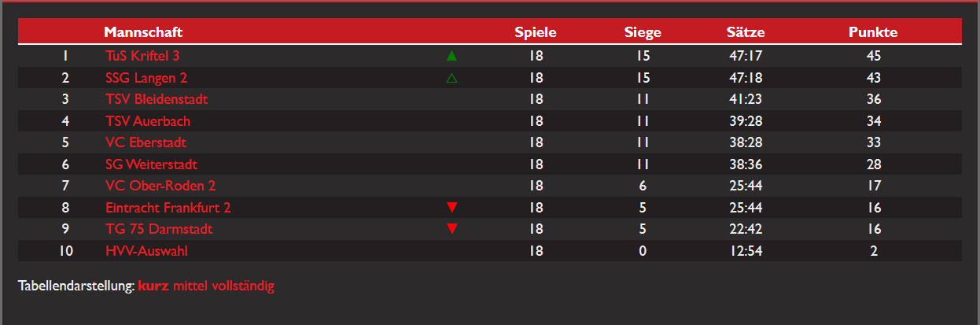Click the red relegation arrow for Eintracht Frankfurt 2
Image resolution: width=980 pixels, height=325 pixels.
(x=451, y=208)
